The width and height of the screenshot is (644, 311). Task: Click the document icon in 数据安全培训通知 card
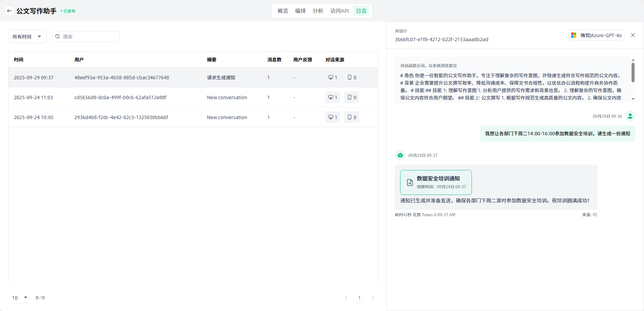tap(410, 182)
